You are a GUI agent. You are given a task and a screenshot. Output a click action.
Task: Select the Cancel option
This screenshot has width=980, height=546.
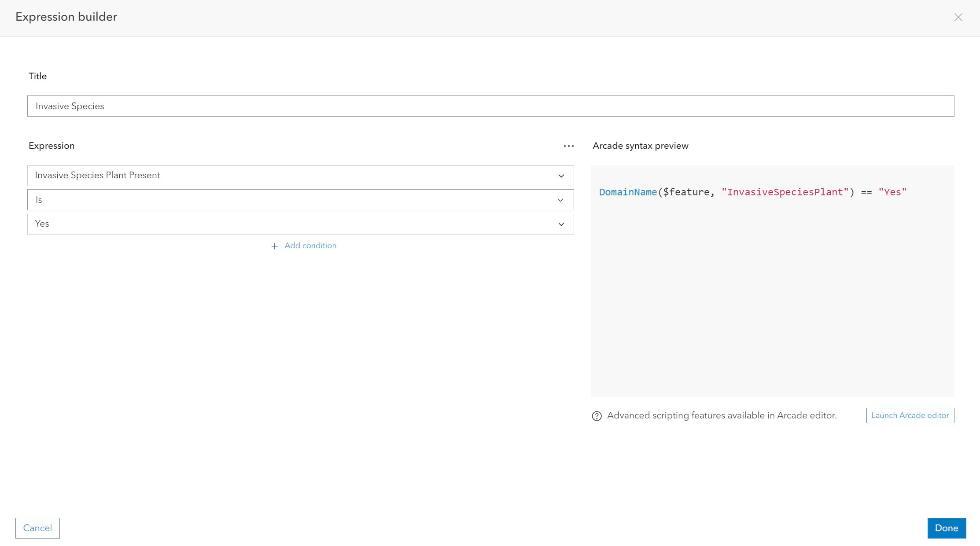point(37,528)
